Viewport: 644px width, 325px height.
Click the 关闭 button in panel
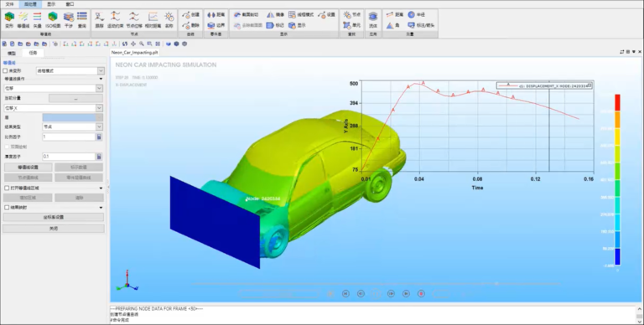(x=54, y=228)
